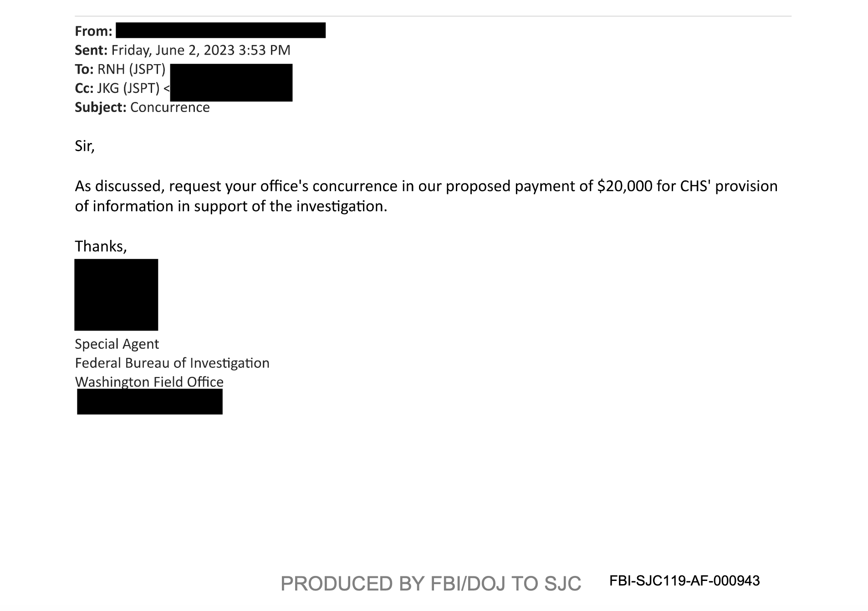This screenshot has height=611, width=868.
Task: Click the "Thanks," closing line
Action: 101,246
